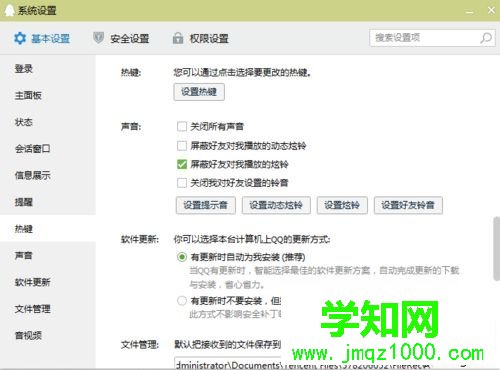500x370 pixels.
Task: Click the 设置提示音 button
Action: click(x=206, y=205)
